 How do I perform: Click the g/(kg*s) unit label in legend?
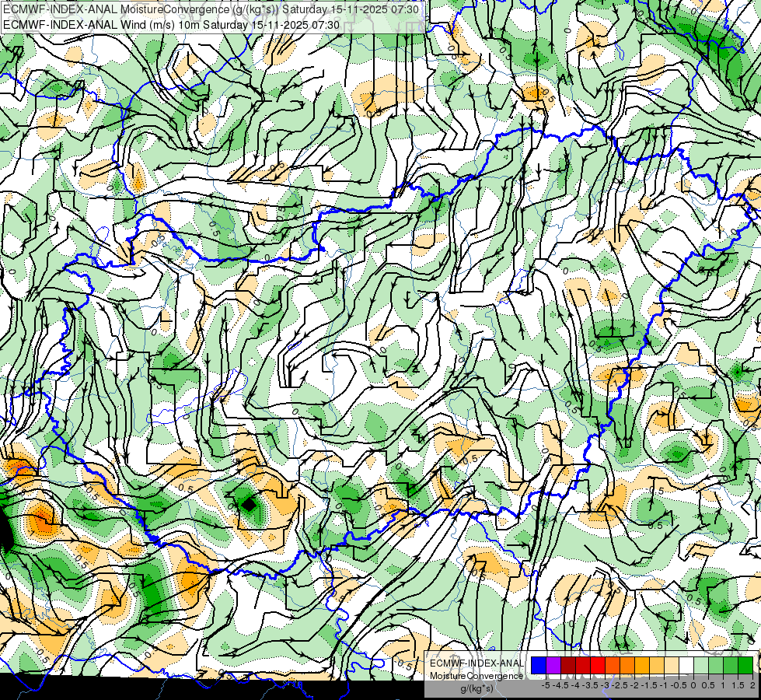[476, 689]
